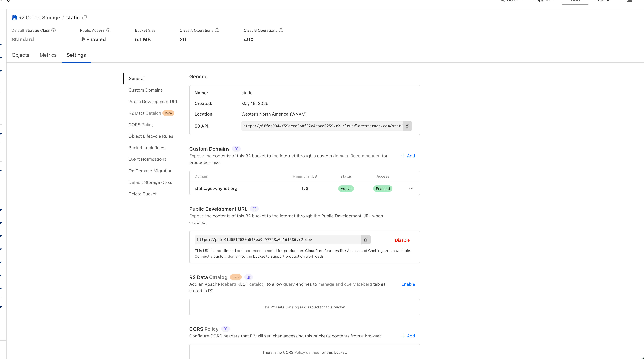644x359 pixels.
Task: Open R2 Data Catalog documentation icon
Action: (249, 277)
